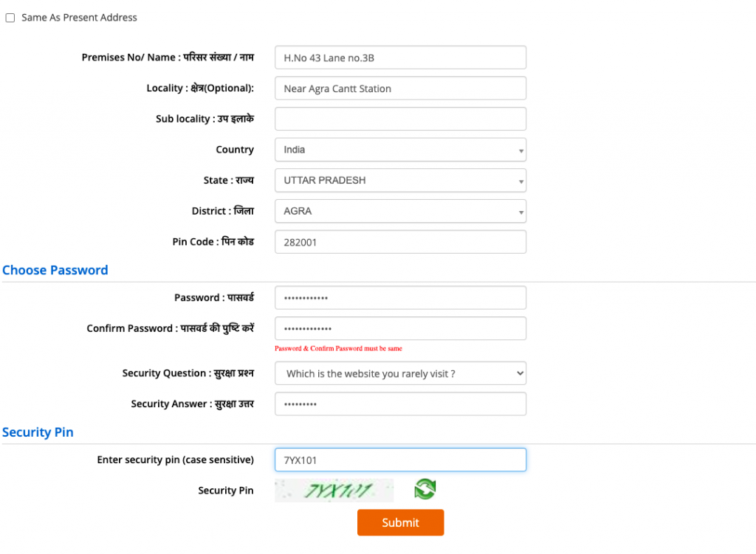Click the Premises No/Name input field

[400, 57]
